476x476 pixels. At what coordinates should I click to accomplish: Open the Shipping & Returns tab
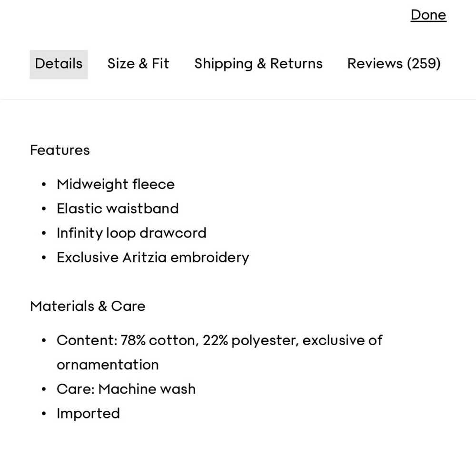tap(258, 64)
